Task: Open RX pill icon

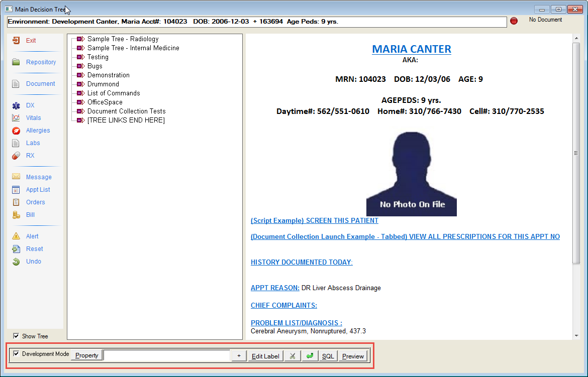Action: pyautogui.click(x=16, y=156)
